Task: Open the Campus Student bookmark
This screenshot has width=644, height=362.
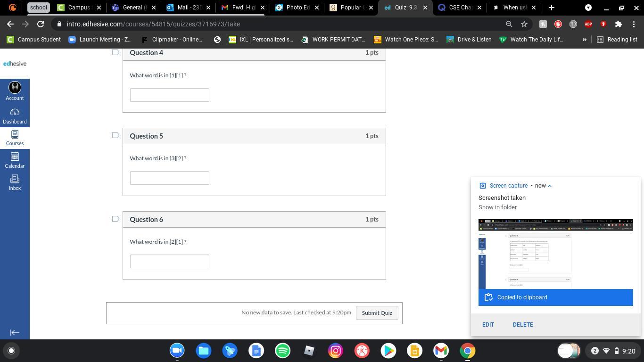Action: click(34, 40)
